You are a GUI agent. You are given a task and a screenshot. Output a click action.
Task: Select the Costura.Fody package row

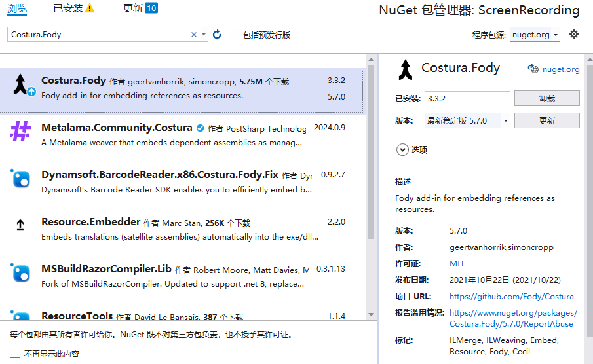[182, 91]
